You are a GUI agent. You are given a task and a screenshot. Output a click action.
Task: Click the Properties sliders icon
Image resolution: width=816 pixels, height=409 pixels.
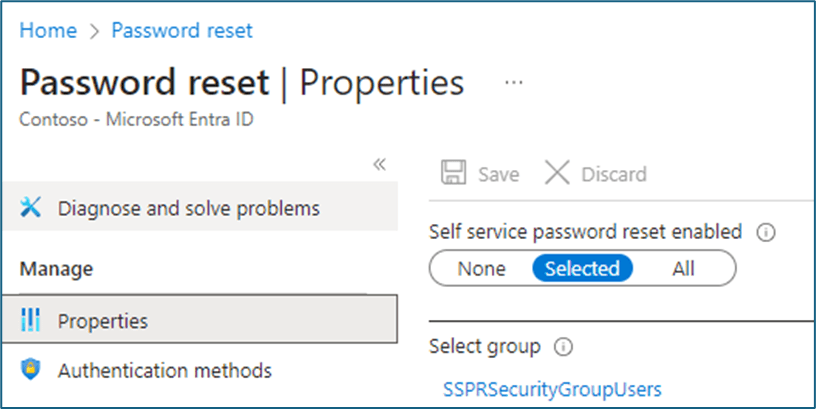(x=31, y=321)
